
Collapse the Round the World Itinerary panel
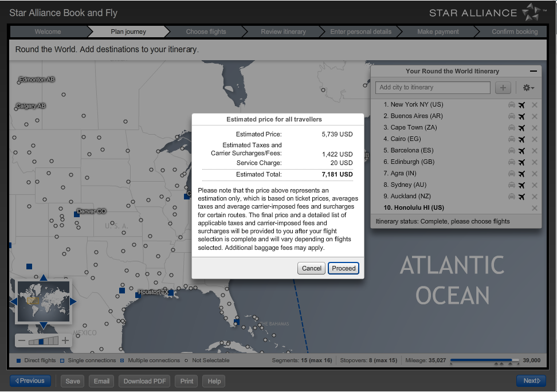(x=533, y=71)
